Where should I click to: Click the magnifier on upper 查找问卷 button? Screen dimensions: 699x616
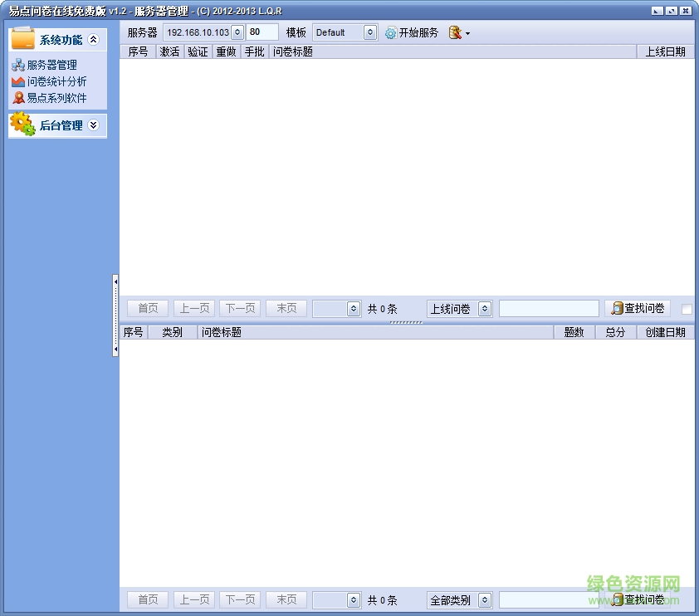coord(618,308)
